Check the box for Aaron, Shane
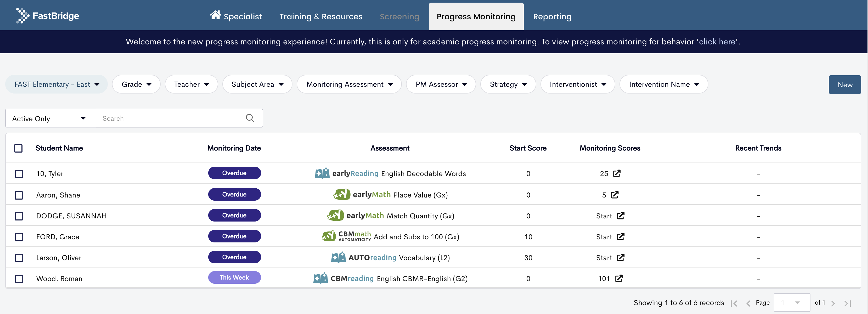 coord(19,195)
